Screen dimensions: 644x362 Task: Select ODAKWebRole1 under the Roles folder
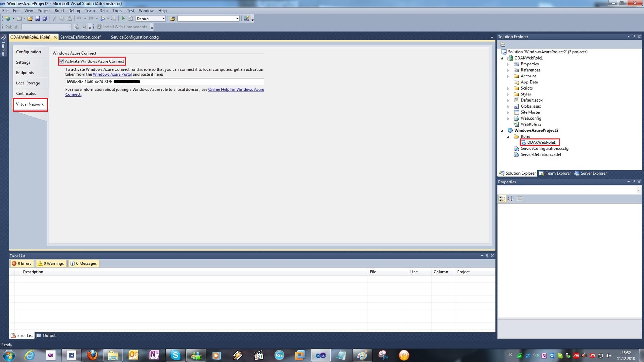[x=541, y=142]
